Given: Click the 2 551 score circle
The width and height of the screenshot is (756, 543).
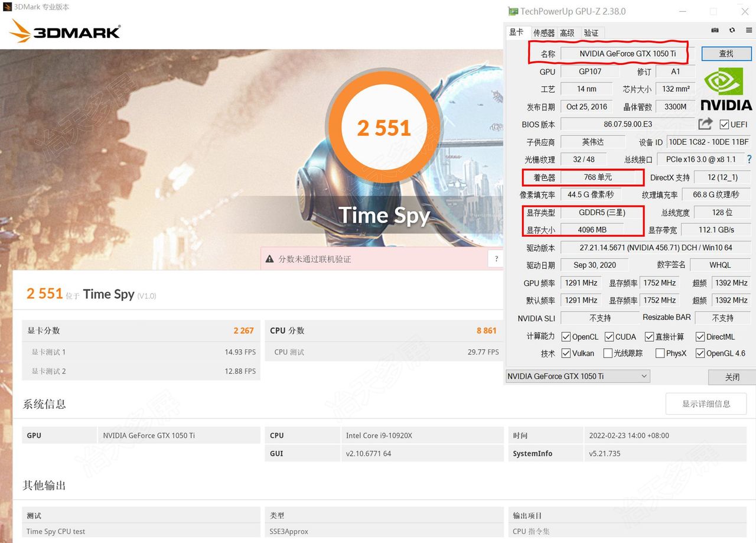Looking at the screenshot, I should coord(384,128).
